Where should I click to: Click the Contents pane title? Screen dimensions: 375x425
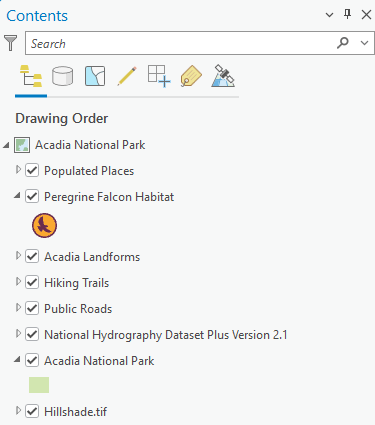(37, 16)
